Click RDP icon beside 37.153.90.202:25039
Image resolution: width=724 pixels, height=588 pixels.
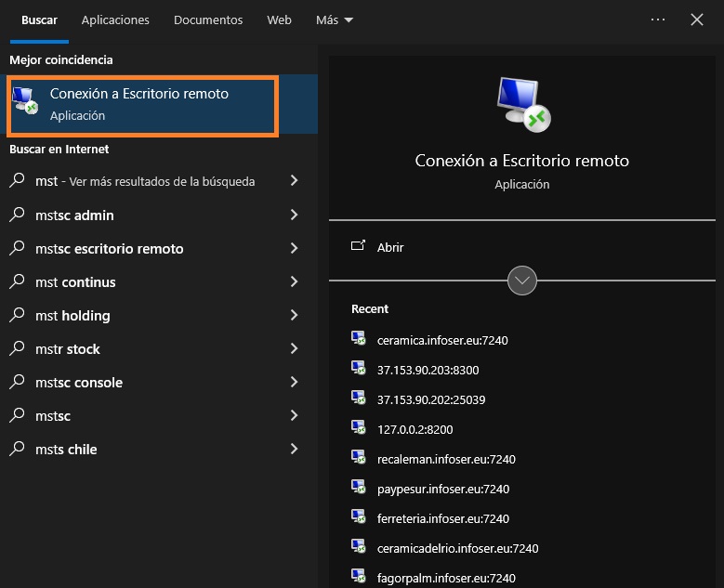pyautogui.click(x=359, y=398)
